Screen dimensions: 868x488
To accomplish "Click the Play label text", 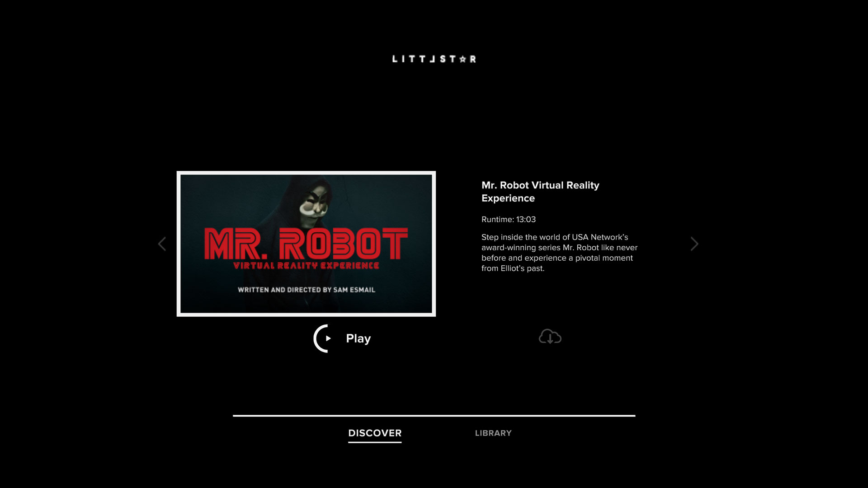I will (359, 339).
